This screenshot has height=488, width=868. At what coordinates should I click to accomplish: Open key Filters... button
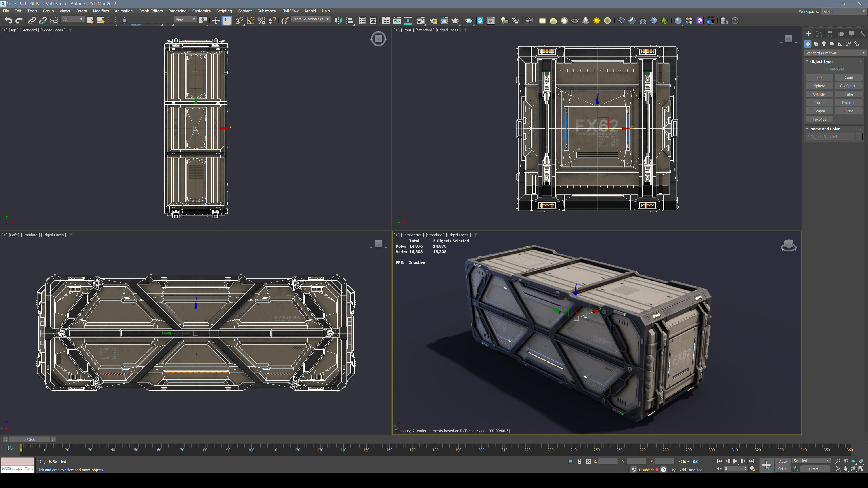(x=815, y=469)
